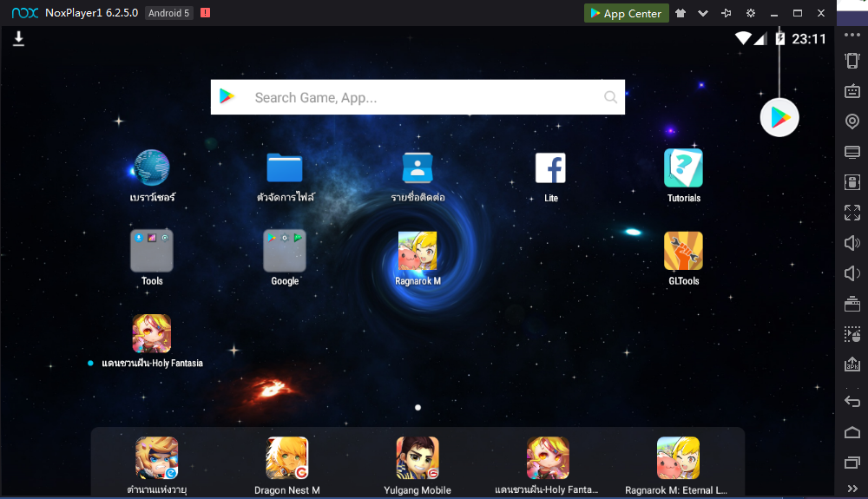Click the 23:11 clock
This screenshot has height=499, width=868.
point(809,39)
